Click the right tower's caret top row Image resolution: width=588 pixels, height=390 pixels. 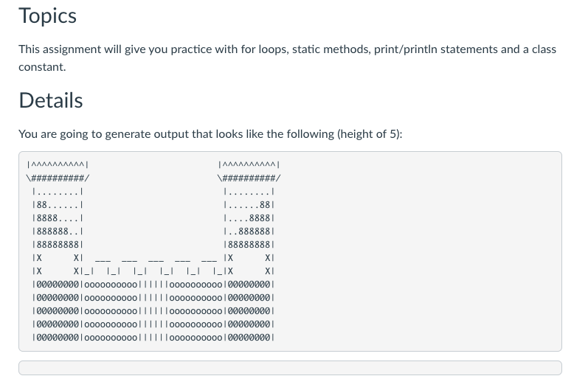coord(249,164)
